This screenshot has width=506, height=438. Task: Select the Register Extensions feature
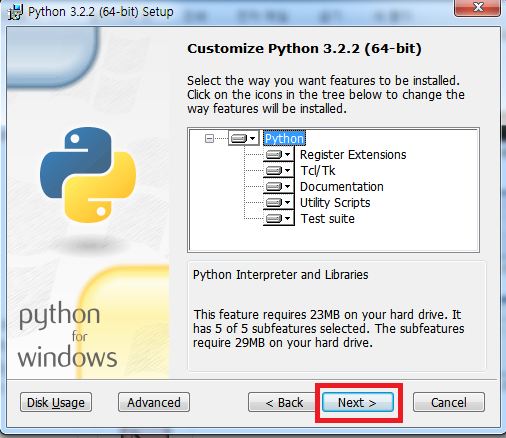353,155
